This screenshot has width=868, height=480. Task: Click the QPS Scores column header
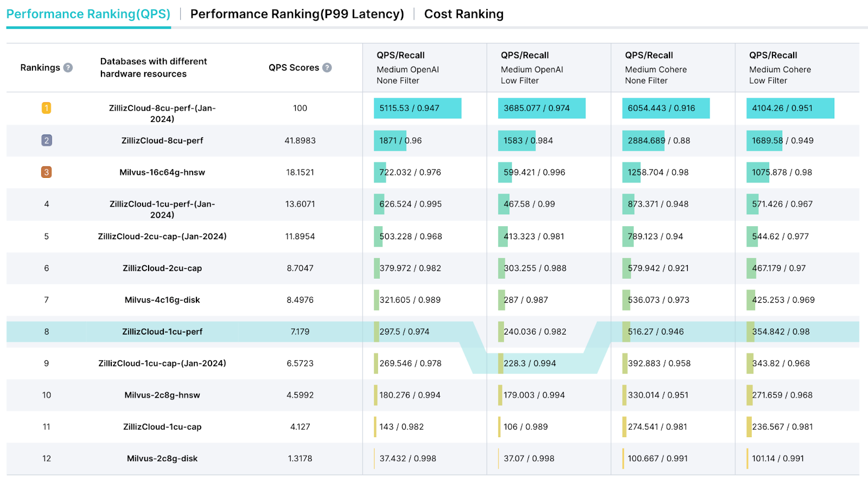(293, 68)
